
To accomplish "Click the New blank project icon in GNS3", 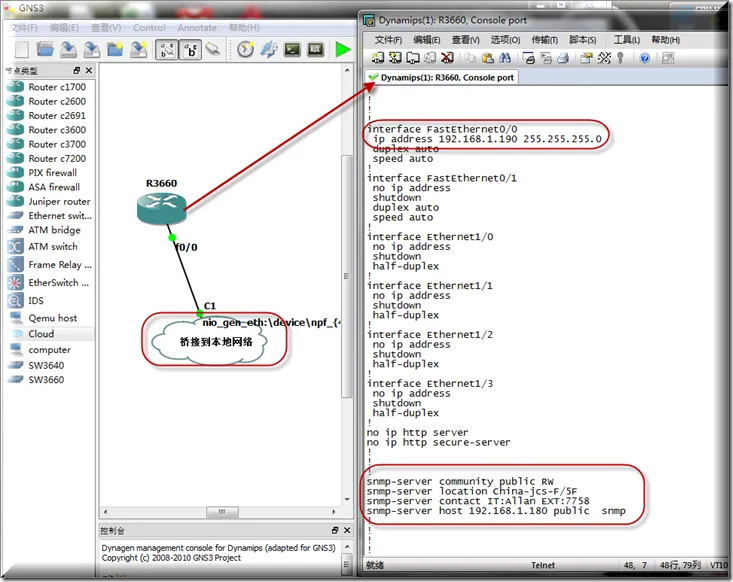I will tap(22, 49).
